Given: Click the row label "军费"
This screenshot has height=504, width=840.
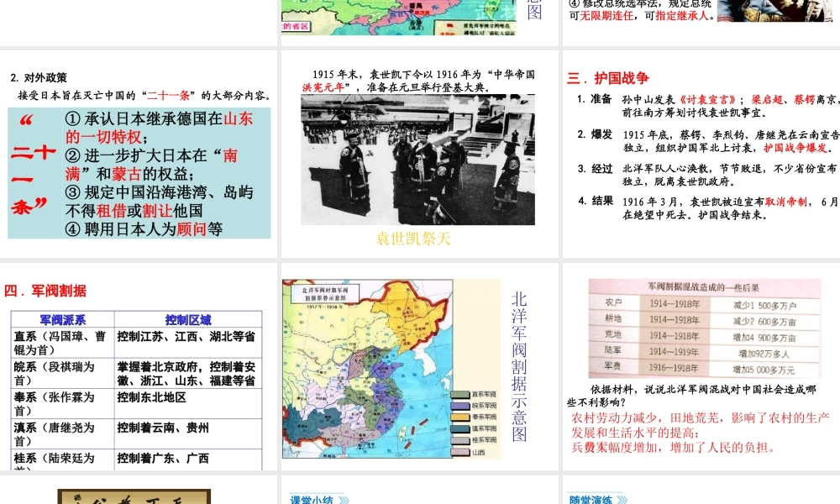Looking at the screenshot, I should 613,366.
